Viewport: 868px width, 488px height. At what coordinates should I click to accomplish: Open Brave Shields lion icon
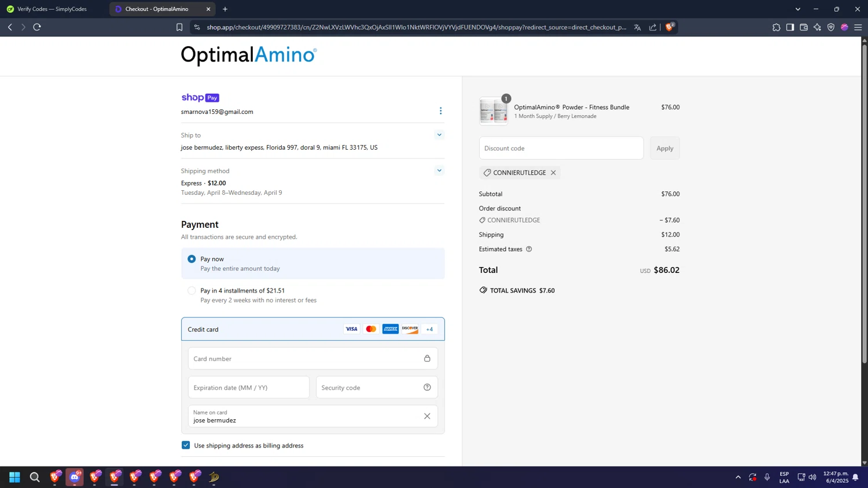[670, 27]
